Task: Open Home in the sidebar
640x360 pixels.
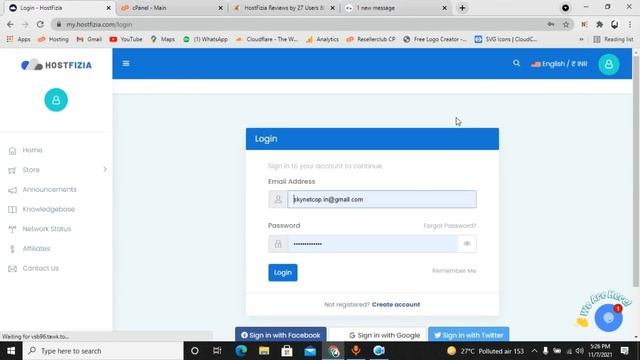Action: pyautogui.click(x=32, y=150)
